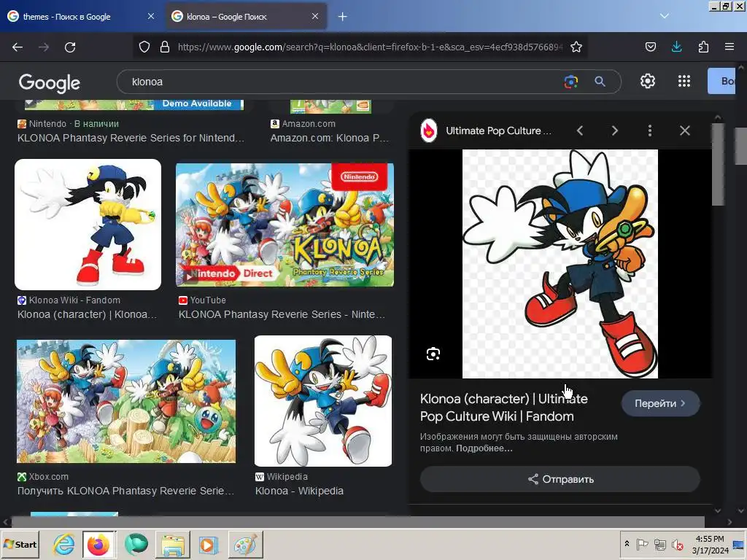Open three-dot options in preview panel
Screen dimensions: 747x560
pyautogui.click(x=650, y=131)
